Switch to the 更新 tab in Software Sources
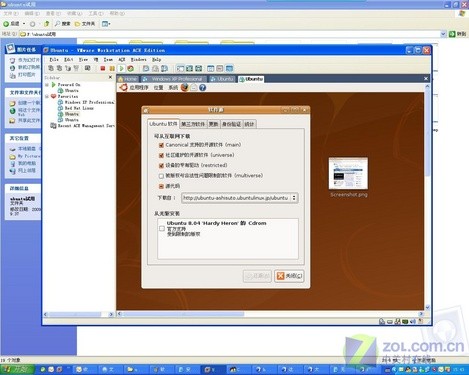Viewport: 469px width, 375px height. (x=213, y=124)
